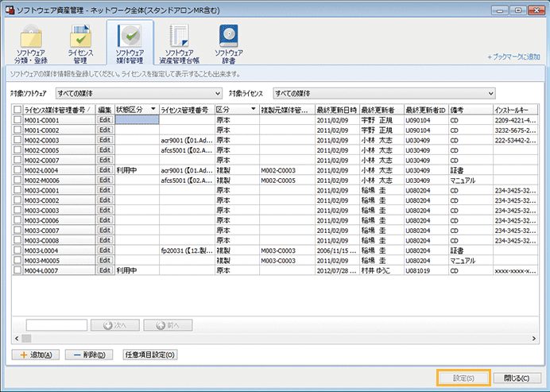Click the Edit button for M001-C0001
Viewport: 550px width, 392px height.
(x=105, y=120)
